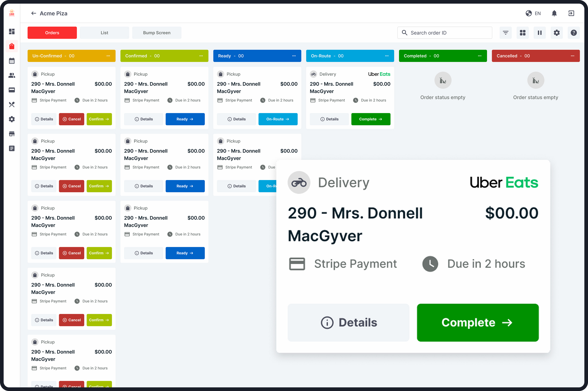Open the customers people icon in sidebar
Viewport: 588px width, 391px height.
coord(12,75)
